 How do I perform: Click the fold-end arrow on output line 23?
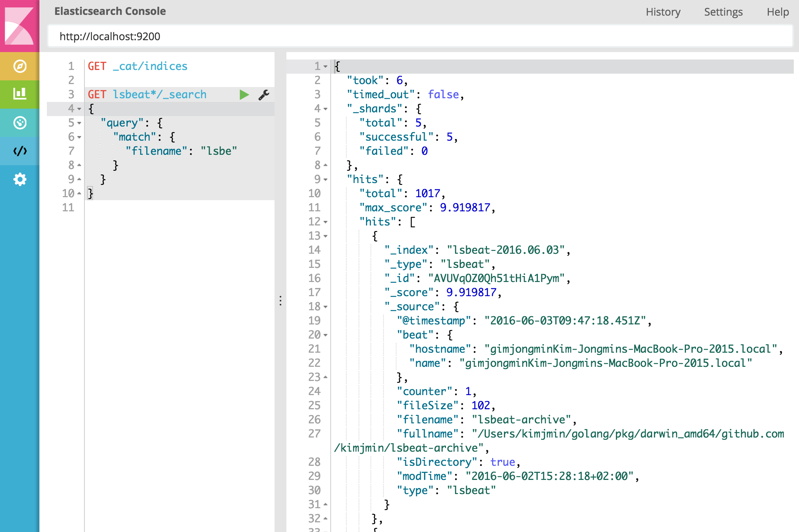coord(325,377)
